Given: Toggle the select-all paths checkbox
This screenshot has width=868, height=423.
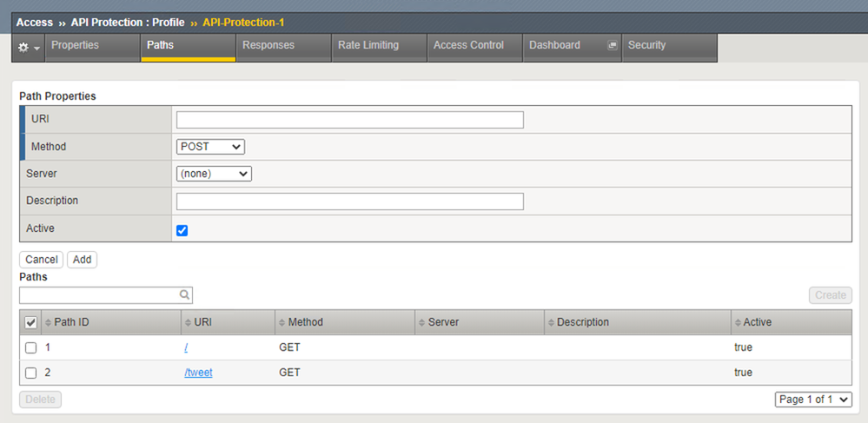Looking at the screenshot, I should click(x=31, y=322).
